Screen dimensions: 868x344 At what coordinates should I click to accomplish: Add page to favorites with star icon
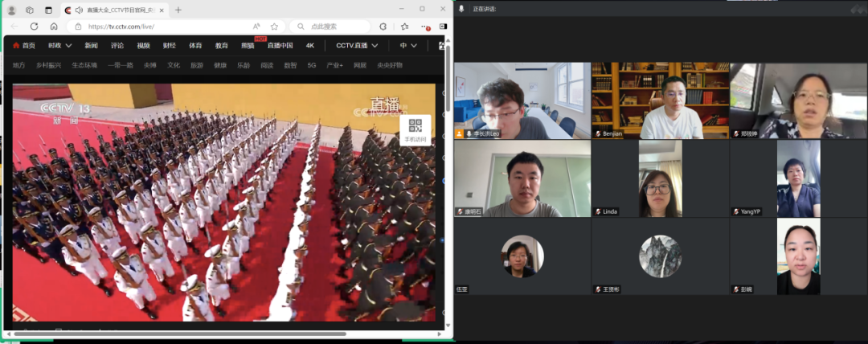click(274, 27)
